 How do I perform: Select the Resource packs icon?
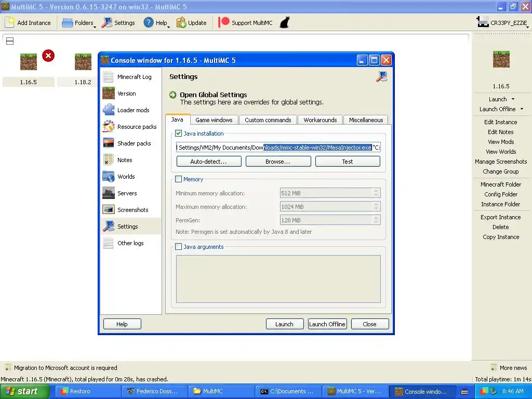[108, 127]
